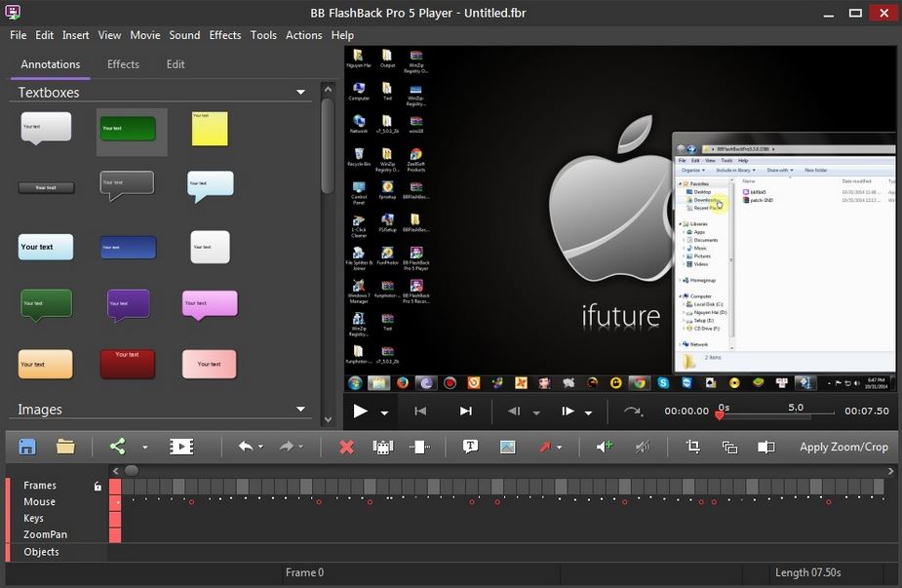This screenshot has width=902, height=588.
Task: Collapse the Textboxes section arrow
Action: 300,92
